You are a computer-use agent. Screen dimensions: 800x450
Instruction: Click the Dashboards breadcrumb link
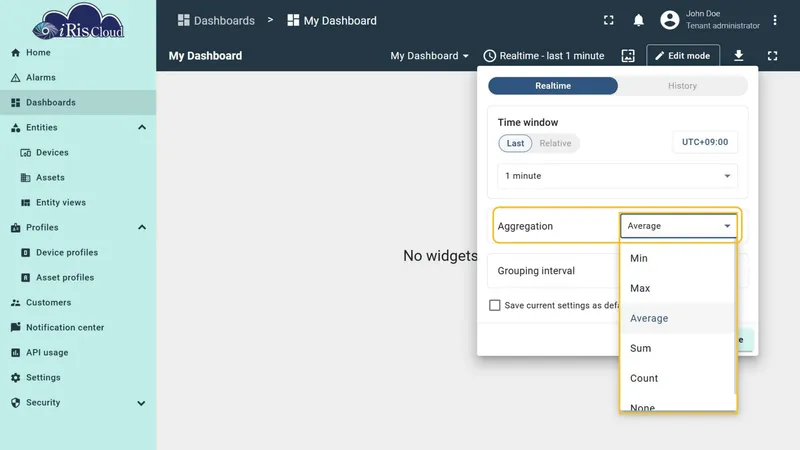point(216,20)
